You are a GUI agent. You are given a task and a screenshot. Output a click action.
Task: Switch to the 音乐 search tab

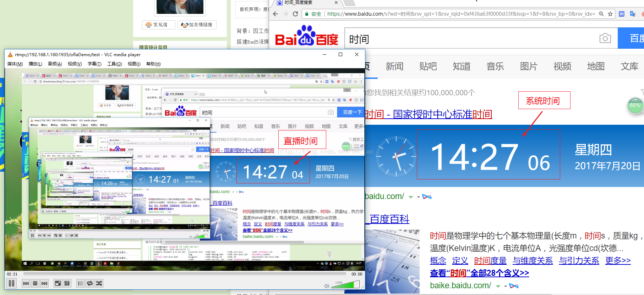pyautogui.click(x=495, y=66)
